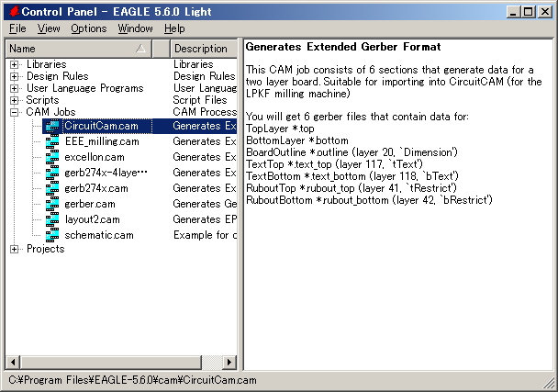The width and height of the screenshot is (558, 392).
Task: Click the excellon.cam file icon
Action: pyautogui.click(x=52, y=157)
